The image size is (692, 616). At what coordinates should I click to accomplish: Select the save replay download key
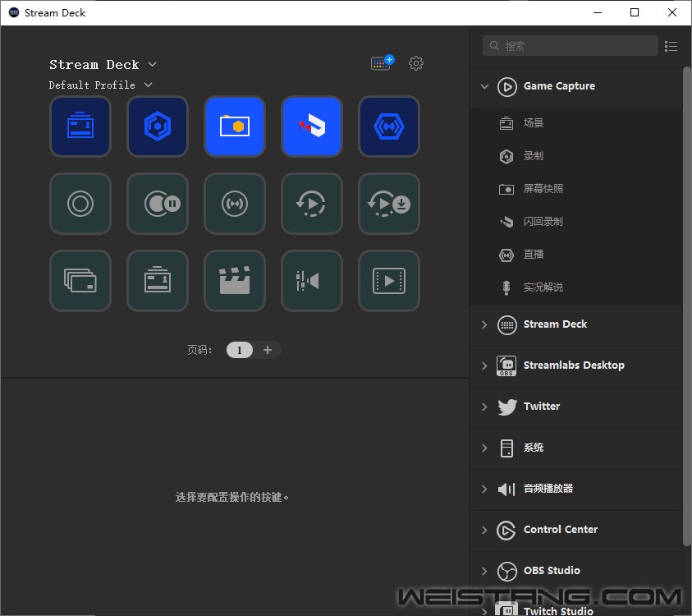point(389,204)
